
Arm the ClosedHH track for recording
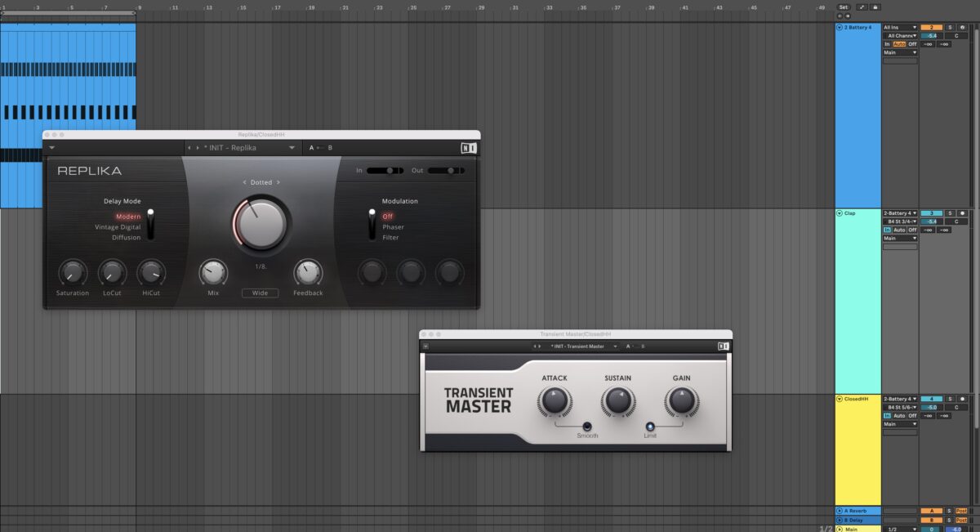click(962, 399)
